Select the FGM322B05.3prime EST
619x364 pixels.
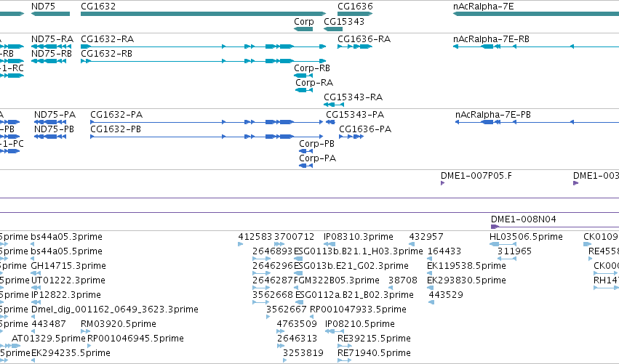pos(296,288)
